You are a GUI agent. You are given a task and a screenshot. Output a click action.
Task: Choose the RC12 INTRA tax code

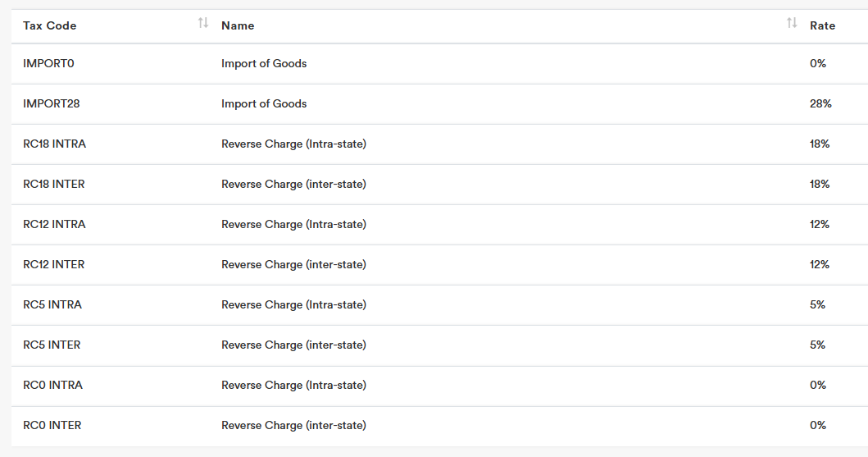(x=54, y=224)
